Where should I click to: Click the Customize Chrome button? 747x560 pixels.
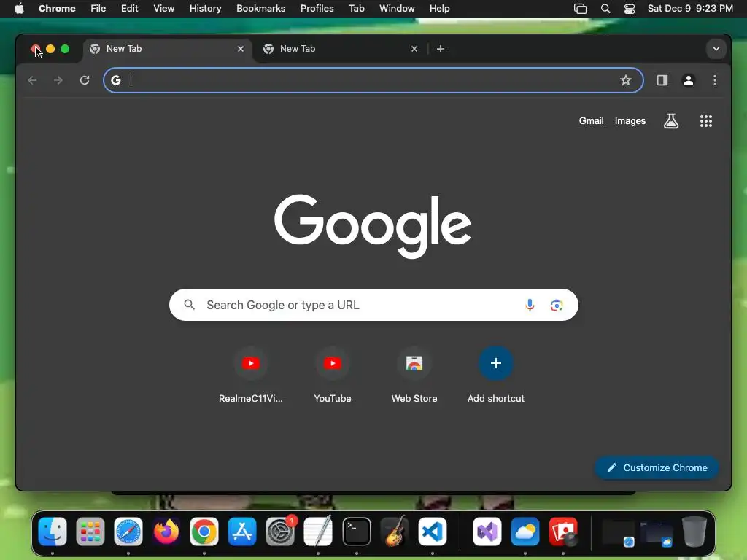pos(657,467)
